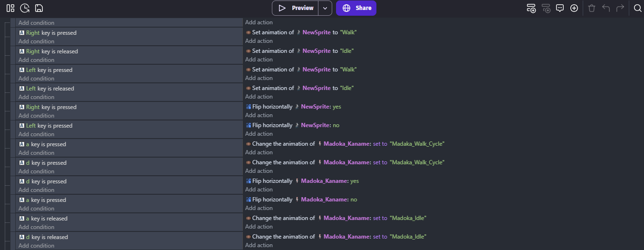Image resolution: width=644 pixels, height=250 pixels.
Task: Open the circled plus add menu
Action: [574, 8]
